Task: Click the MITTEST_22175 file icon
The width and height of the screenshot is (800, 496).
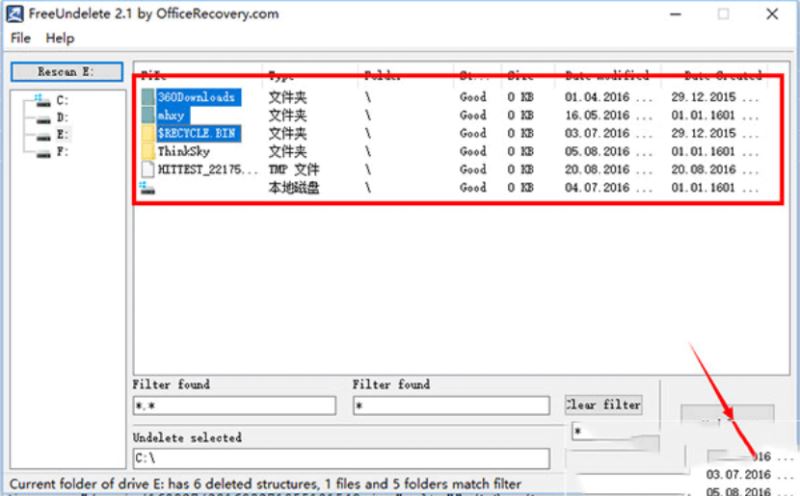Action: (148, 169)
